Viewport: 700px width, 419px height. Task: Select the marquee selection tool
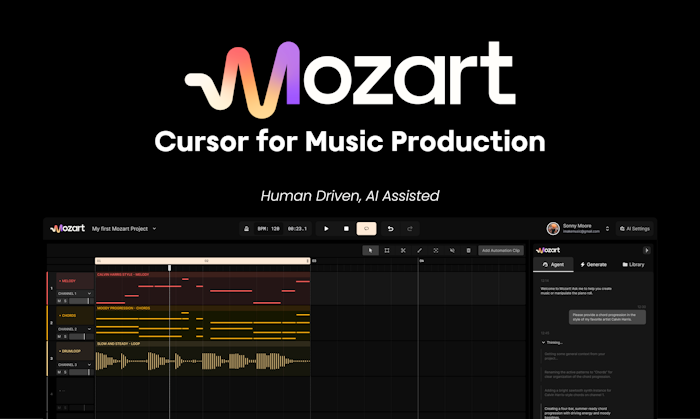click(x=387, y=250)
